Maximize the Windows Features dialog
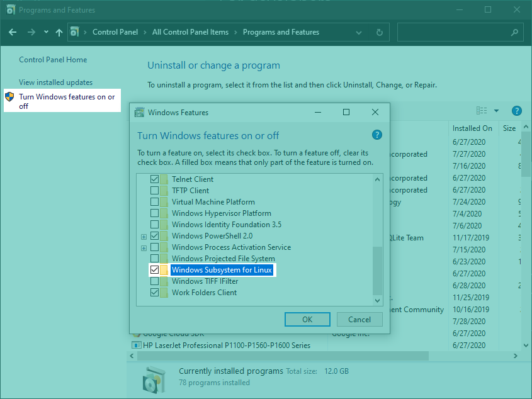This screenshot has height=399, width=532. pyautogui.click(x=346, y=112)
